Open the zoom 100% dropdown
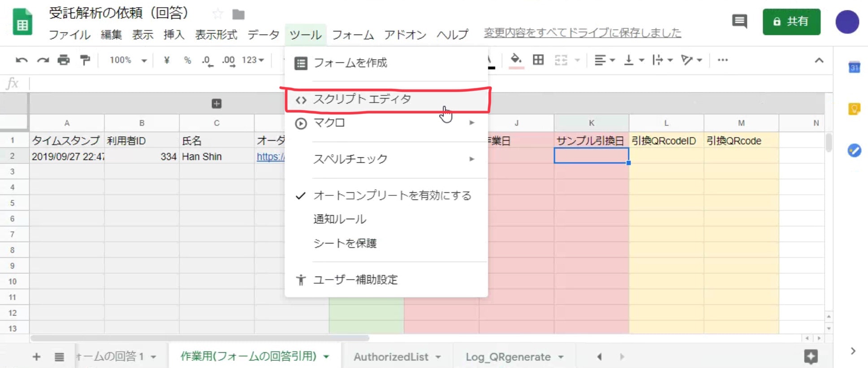 128,60
